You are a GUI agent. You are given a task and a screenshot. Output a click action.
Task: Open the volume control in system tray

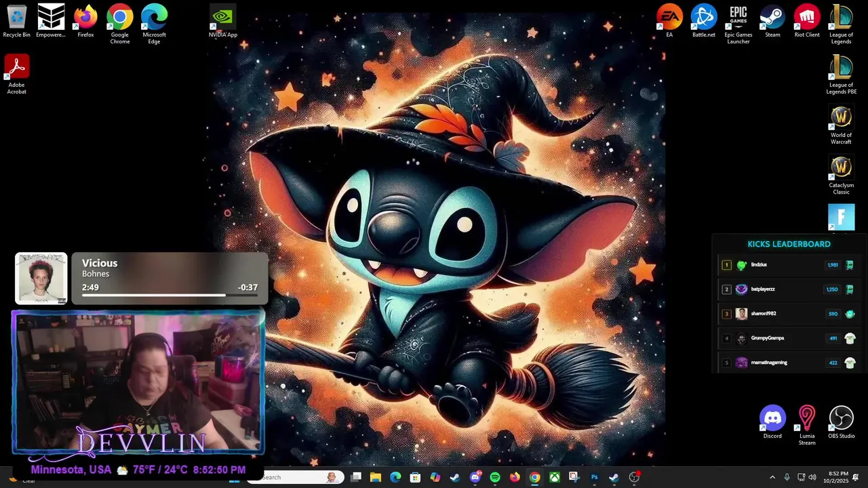[812, 477]
